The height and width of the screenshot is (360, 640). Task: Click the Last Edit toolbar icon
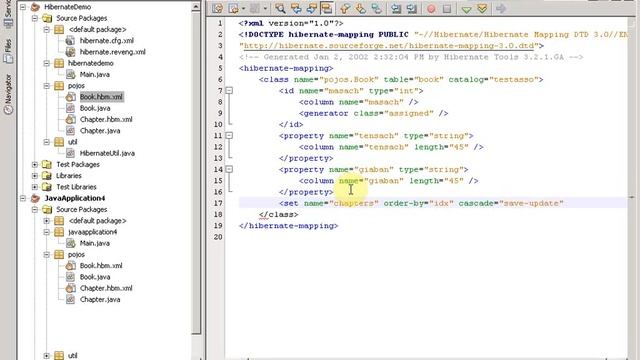pyautogui.click(x=218, y=9)
